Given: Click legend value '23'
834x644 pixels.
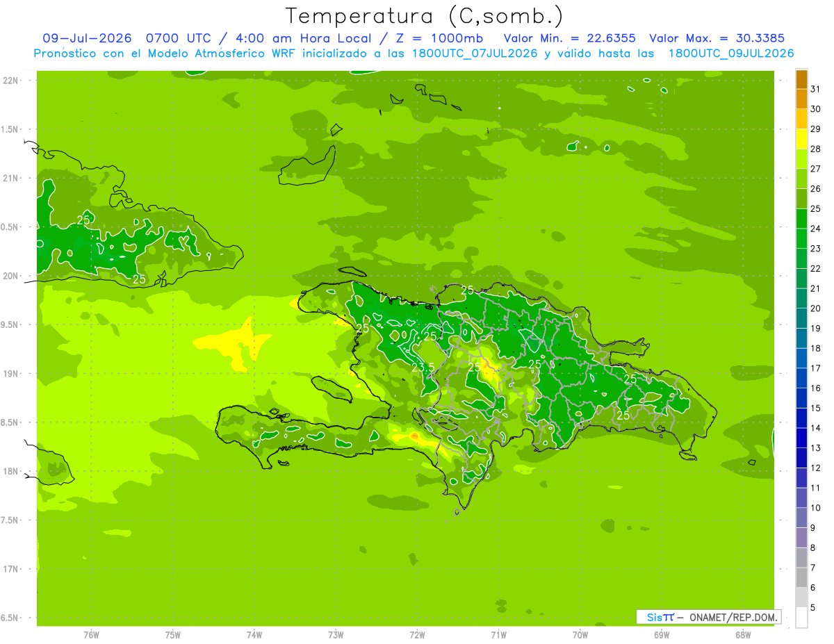Looking at the screenshot, I should coord(816,248).
